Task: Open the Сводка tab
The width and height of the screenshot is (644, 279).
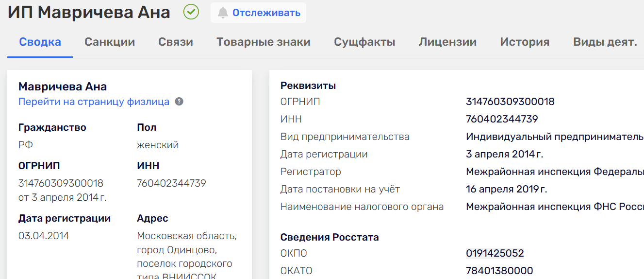Action: [x=40, y=42]
